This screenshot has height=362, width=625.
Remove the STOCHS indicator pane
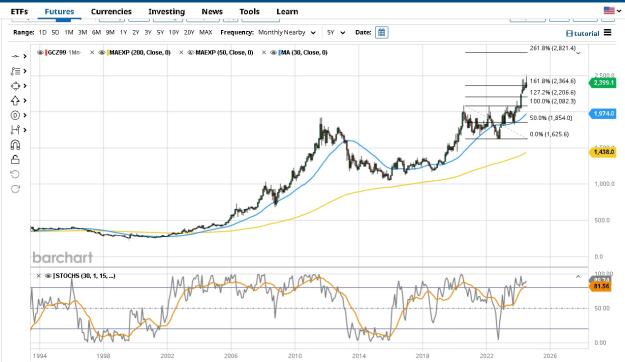(39, 275)
